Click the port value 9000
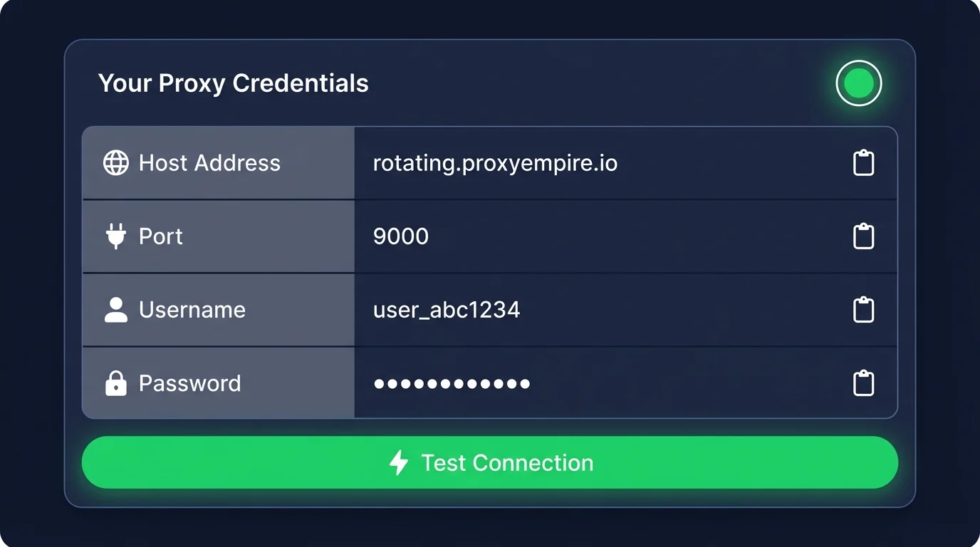This screenshot has height=547, width=980. [x=401, y=236]
